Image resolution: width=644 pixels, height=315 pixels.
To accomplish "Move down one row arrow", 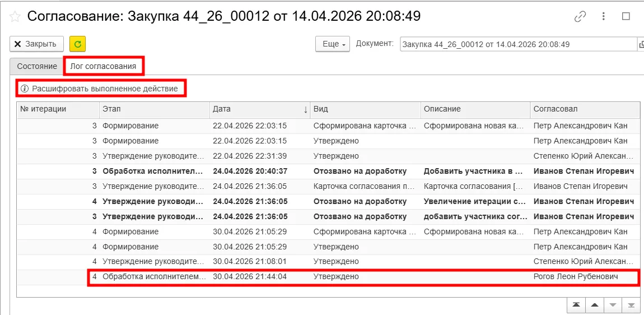I will pos(613,305).
